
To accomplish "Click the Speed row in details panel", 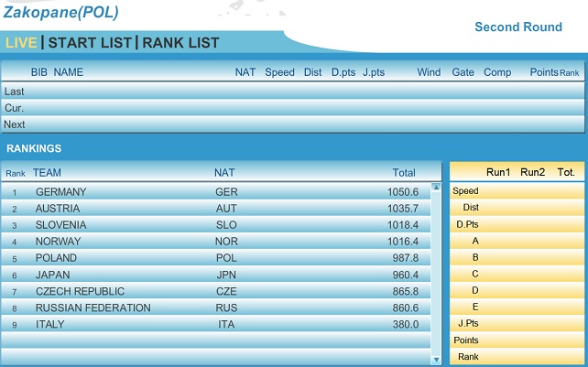I will tap(517, 190).
